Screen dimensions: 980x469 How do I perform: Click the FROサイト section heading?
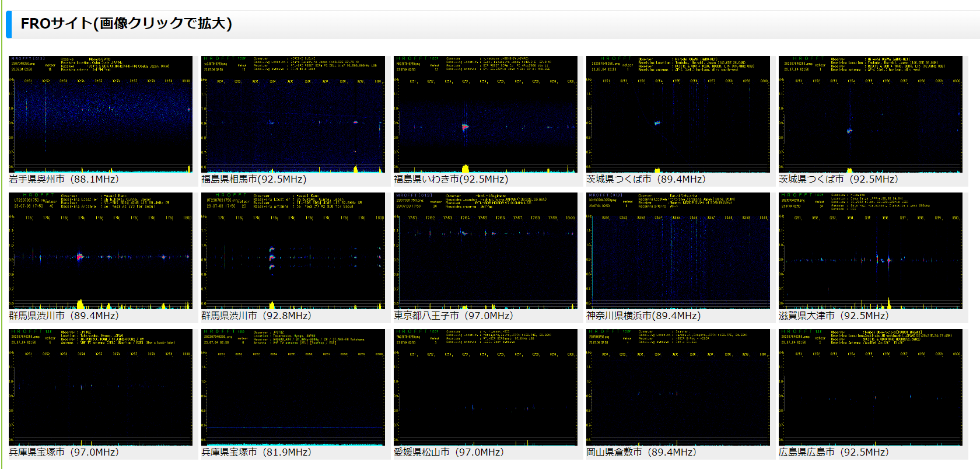coord(126,23)
